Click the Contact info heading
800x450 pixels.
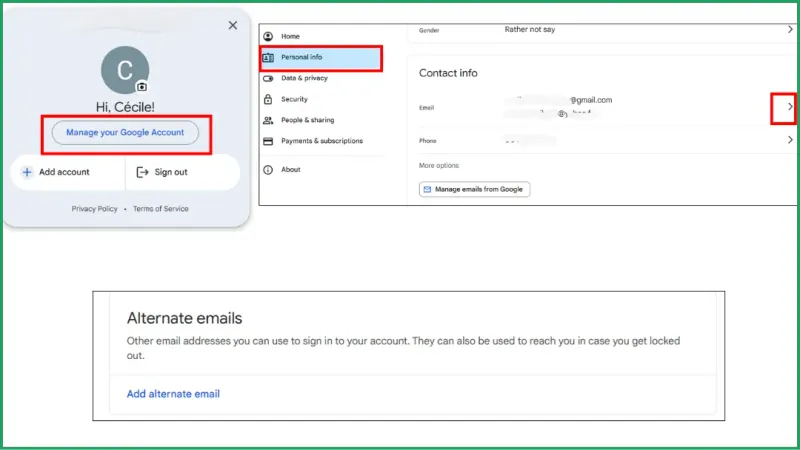coord(448,73)
